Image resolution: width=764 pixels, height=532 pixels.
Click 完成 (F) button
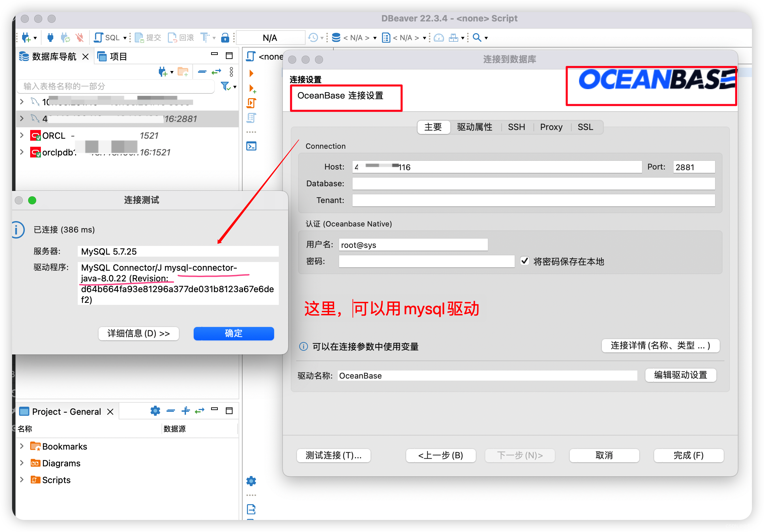(689, 455)
